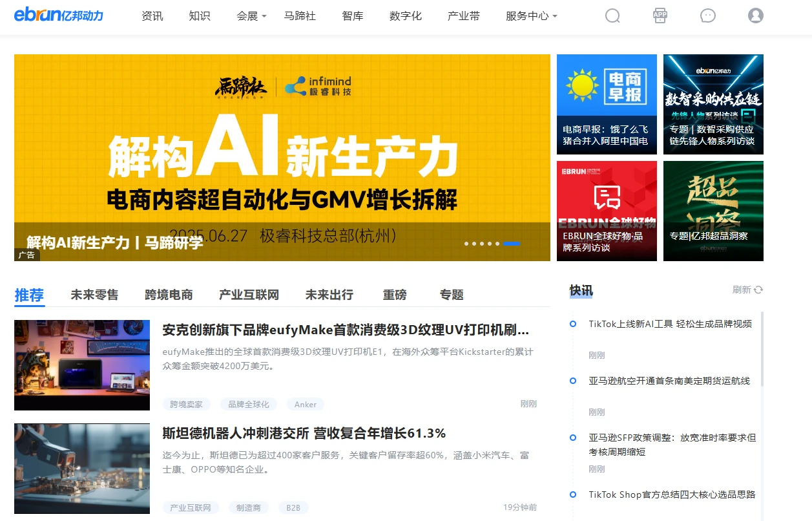The height and width of the screenshot is (521, 812).
Task: Open 资讯 in top navigation
Action: (152, 16)
